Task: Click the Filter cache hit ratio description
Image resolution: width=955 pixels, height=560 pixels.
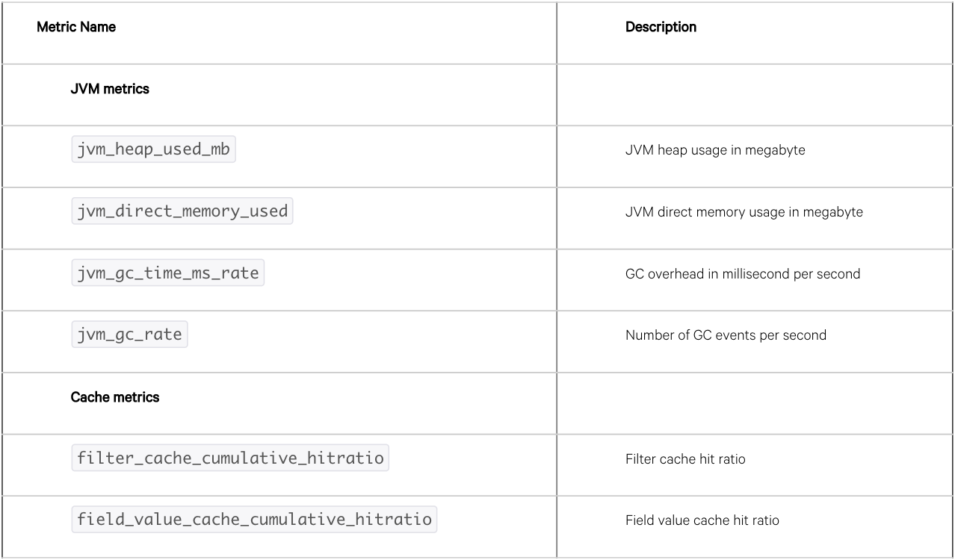Action: (684, 459)
